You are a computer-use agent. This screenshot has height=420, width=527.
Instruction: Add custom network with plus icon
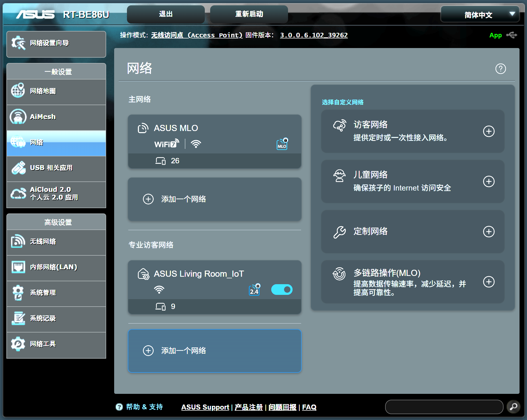[489, 232]
